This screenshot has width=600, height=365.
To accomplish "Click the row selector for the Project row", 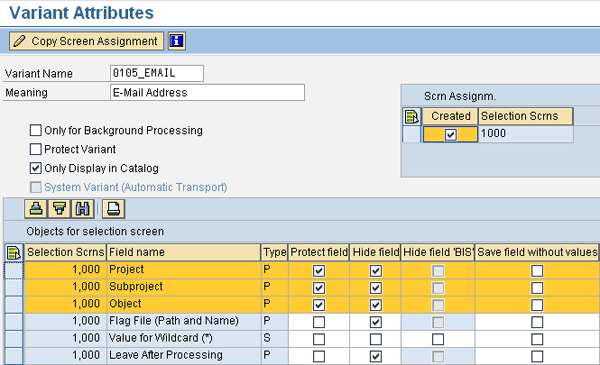I will coord(14,270).
